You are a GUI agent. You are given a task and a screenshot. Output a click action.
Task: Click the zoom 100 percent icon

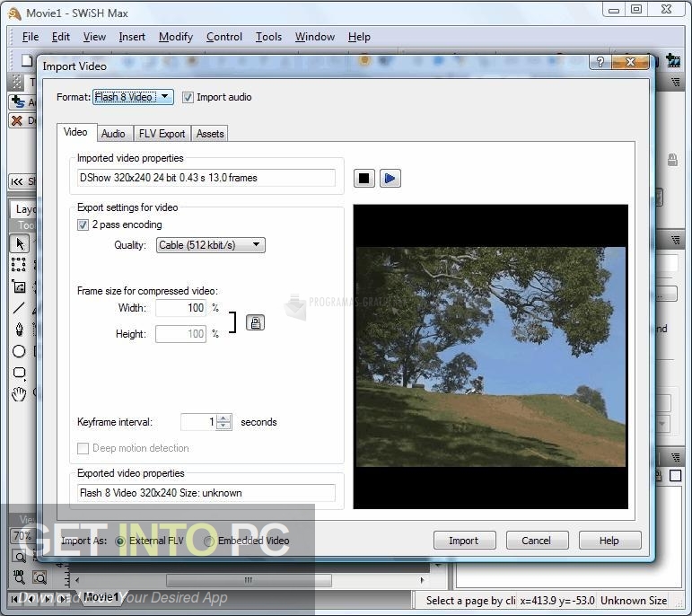19,576
